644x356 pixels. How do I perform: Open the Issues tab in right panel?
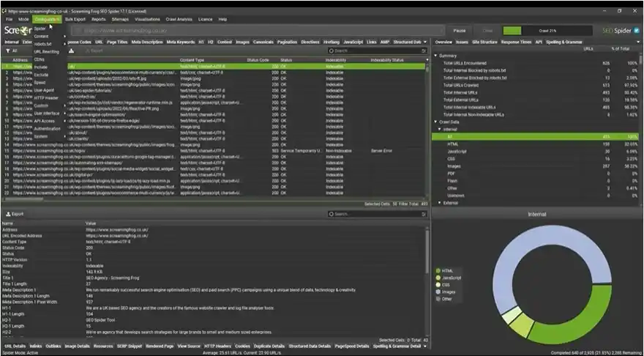click(x=462, y=42)
